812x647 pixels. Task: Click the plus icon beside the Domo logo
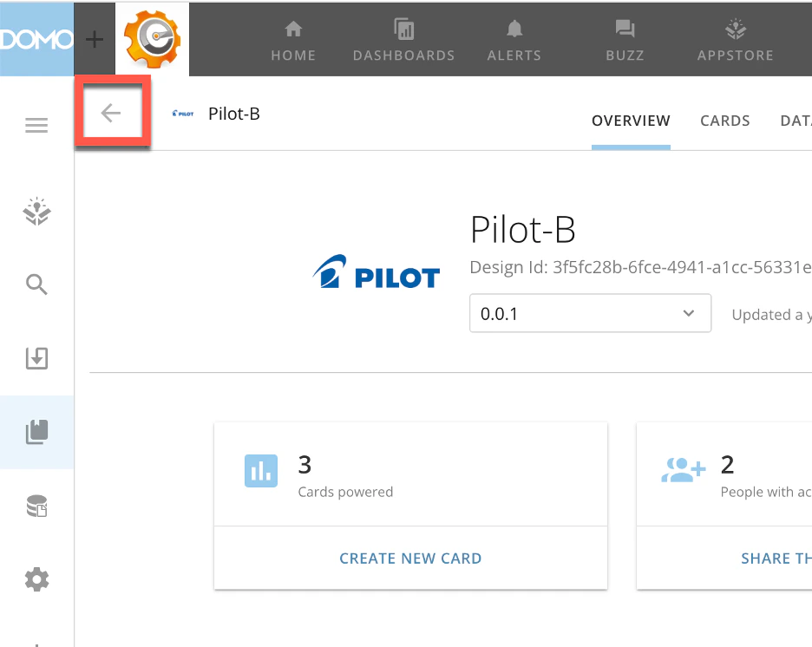(95, 39)
